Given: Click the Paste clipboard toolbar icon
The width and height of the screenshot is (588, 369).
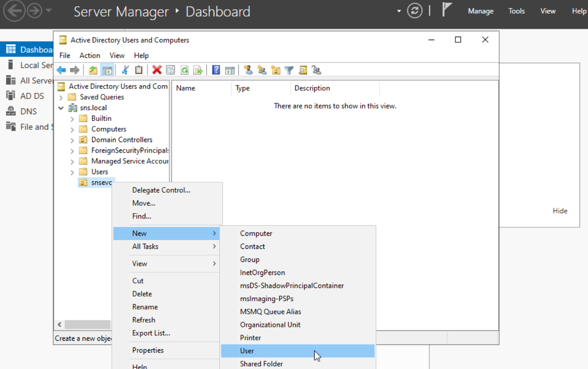Looking at the screenshot, I should coord(139,70).
